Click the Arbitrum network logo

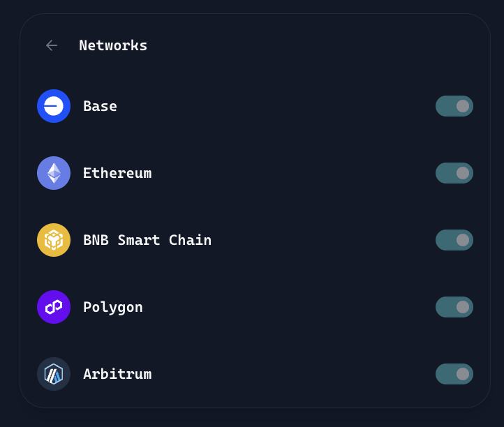54,374
